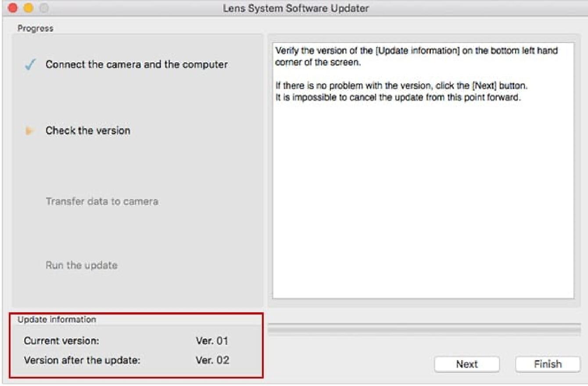Viewport: 588px width, 386px height.
Task: Click the 'Ver. 02' updated version value
Action: point(212,360)
